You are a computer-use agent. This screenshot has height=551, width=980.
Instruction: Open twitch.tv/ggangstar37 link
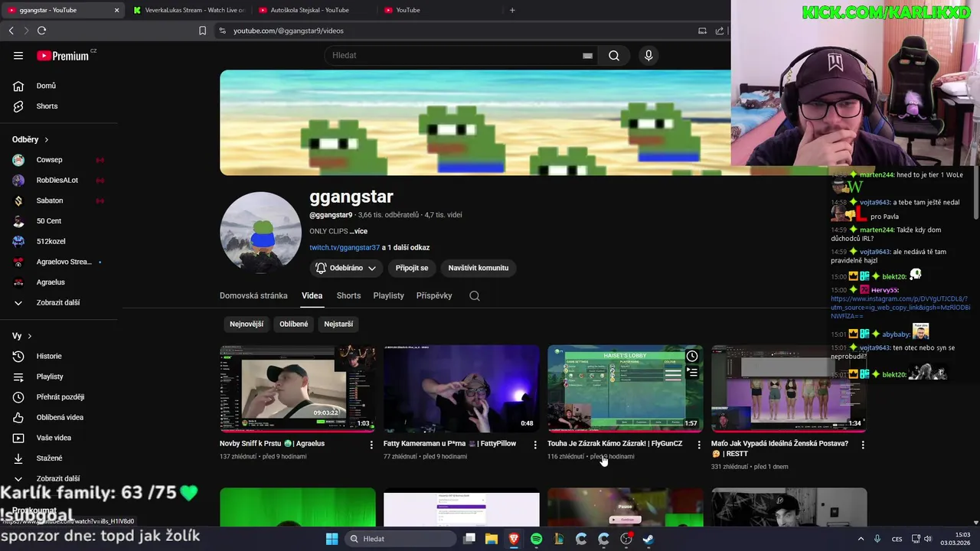[345, 248]
